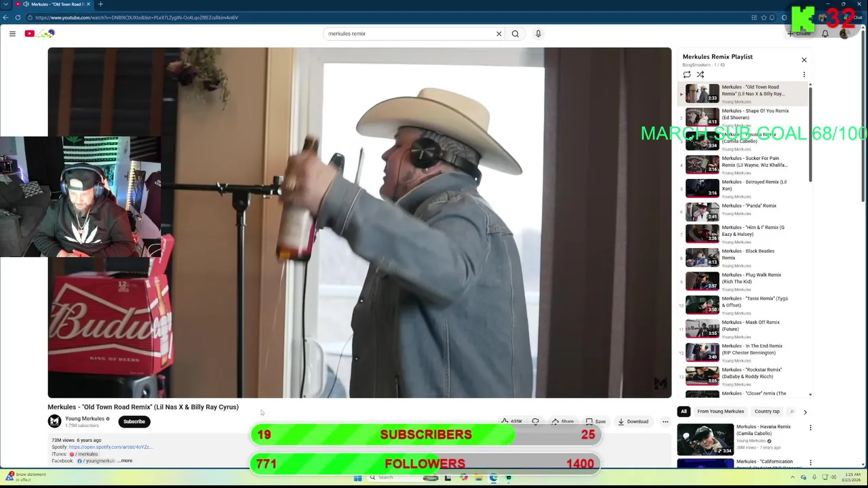
Task: Open the "Snow statement" weather widget
Action: (25, 476)
